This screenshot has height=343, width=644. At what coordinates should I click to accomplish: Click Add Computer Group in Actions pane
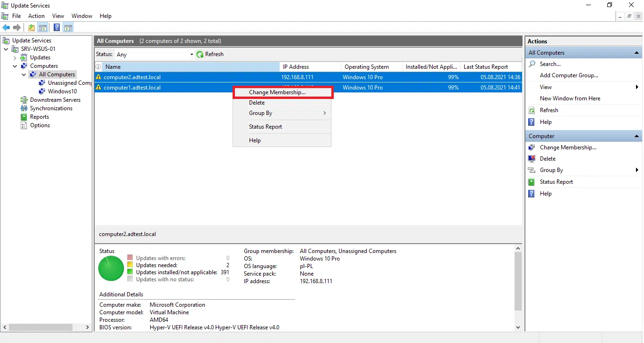pos(569,75)
